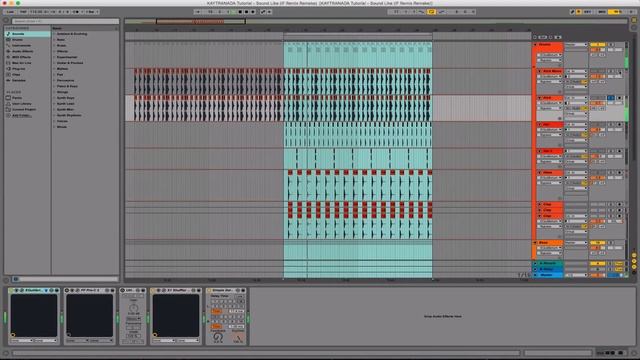Image resolution: width=640 pixels, height=360 pixels.
Task: Click the browser search field
Action: 65,21
